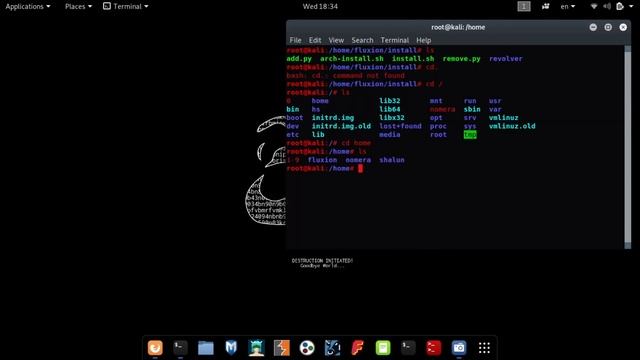
Task: Click 'media' in the terminal listing
Action: pyautogui.click(x=389, y=135)
